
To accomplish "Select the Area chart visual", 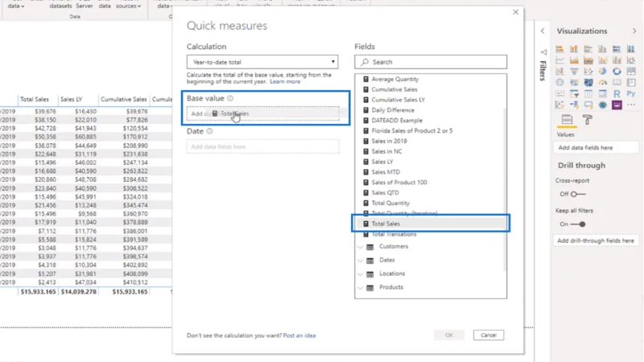I will 574,60.
